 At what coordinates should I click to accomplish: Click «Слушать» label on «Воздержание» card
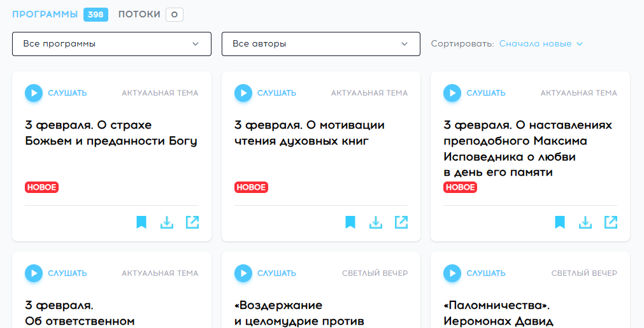[277, 273]
